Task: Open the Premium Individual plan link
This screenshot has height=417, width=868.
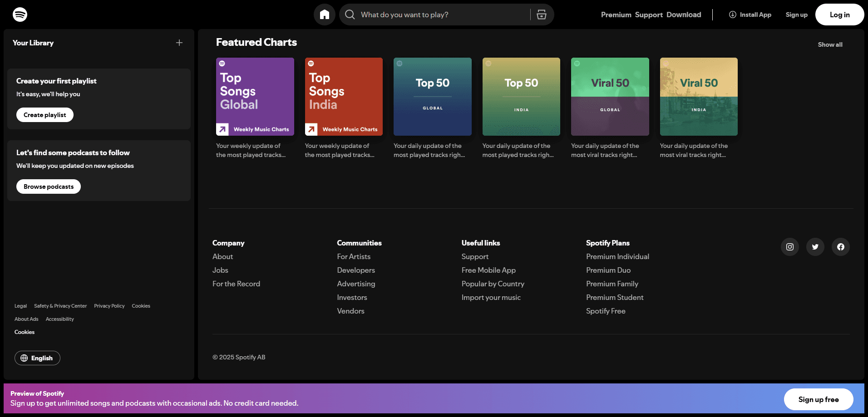Action: tap(617, 256)
